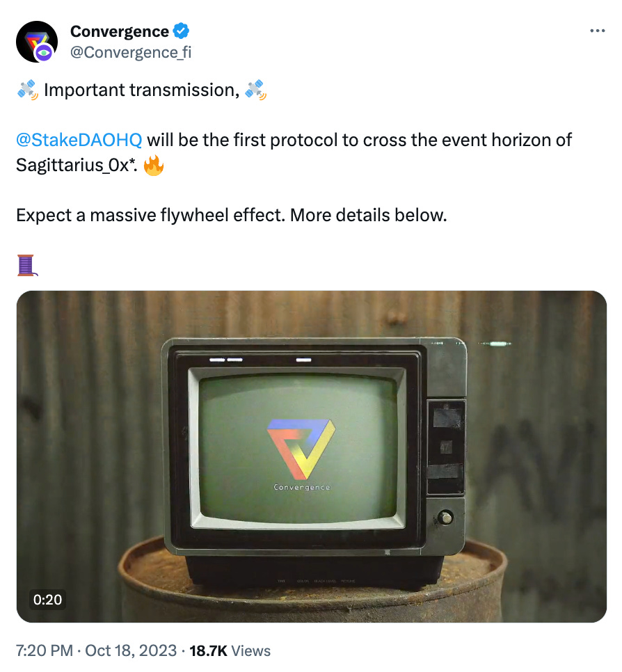Open the three-dot more options menu
The height and width of the screenshot is (672, 622).
[x=597, y=31]
